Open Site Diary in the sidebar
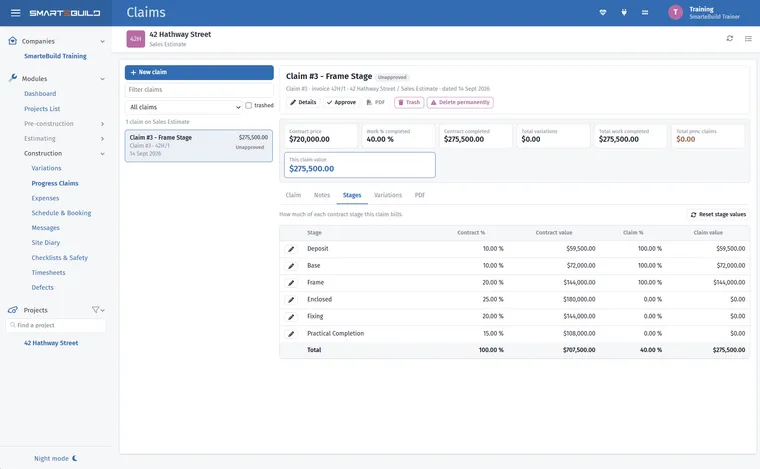The width and height of the screenshot is (760, 469). [x=46, y=243]
